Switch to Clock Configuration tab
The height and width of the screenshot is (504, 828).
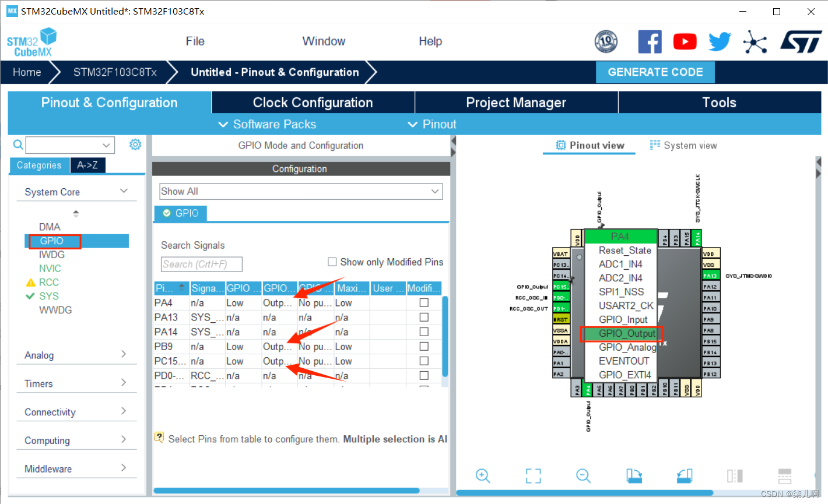pyautogui.click(x=313, y=103)
